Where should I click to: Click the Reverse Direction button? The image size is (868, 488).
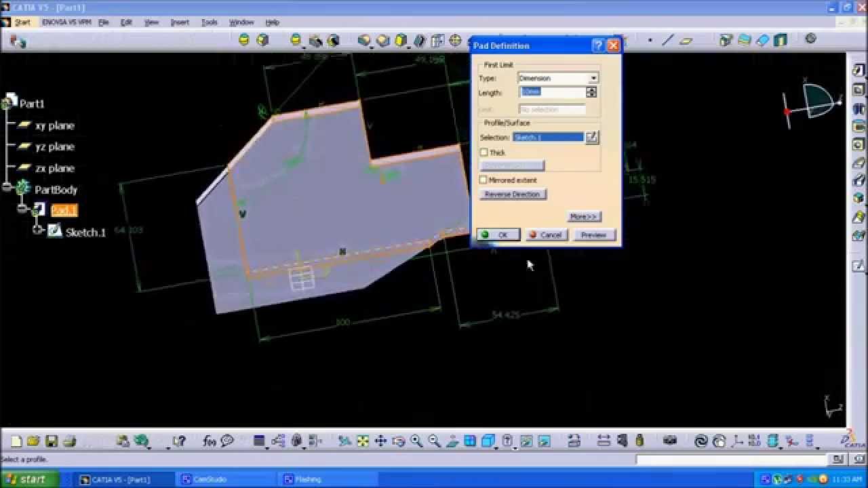(513, 195)
